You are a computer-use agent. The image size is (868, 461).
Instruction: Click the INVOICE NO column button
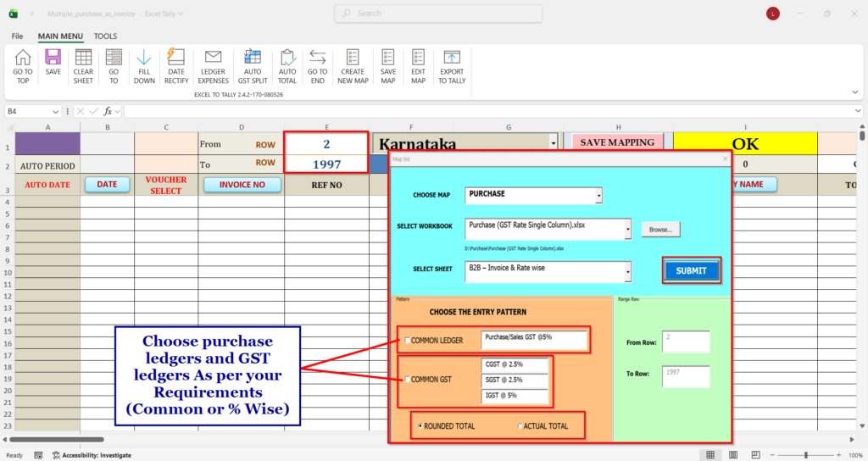coord(242,185)
